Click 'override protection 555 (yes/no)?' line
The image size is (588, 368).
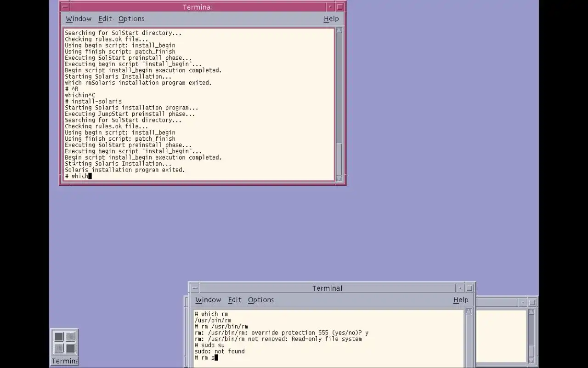click(x=282, y=333)
